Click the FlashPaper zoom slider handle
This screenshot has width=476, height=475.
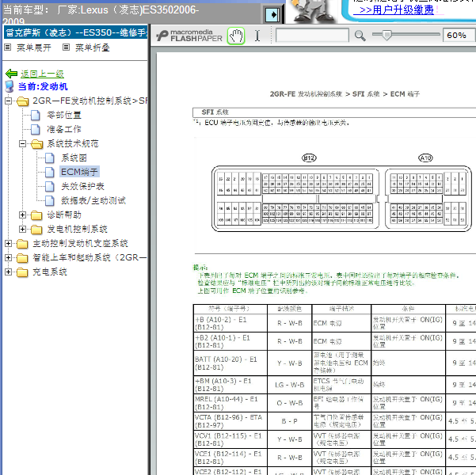[x=387, y=35]
